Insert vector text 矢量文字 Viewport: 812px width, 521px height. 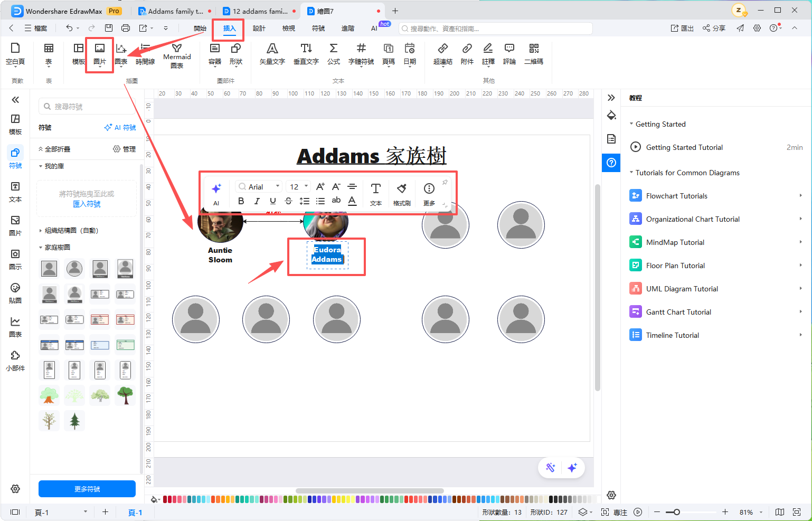(x=272, y=54)
